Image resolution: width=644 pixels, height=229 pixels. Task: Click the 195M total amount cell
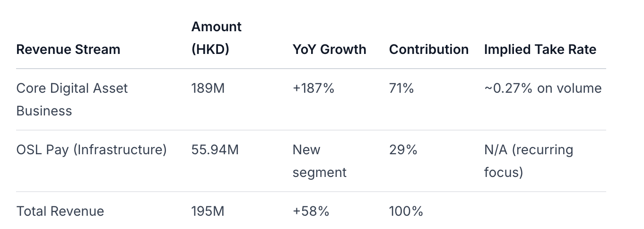208,211
